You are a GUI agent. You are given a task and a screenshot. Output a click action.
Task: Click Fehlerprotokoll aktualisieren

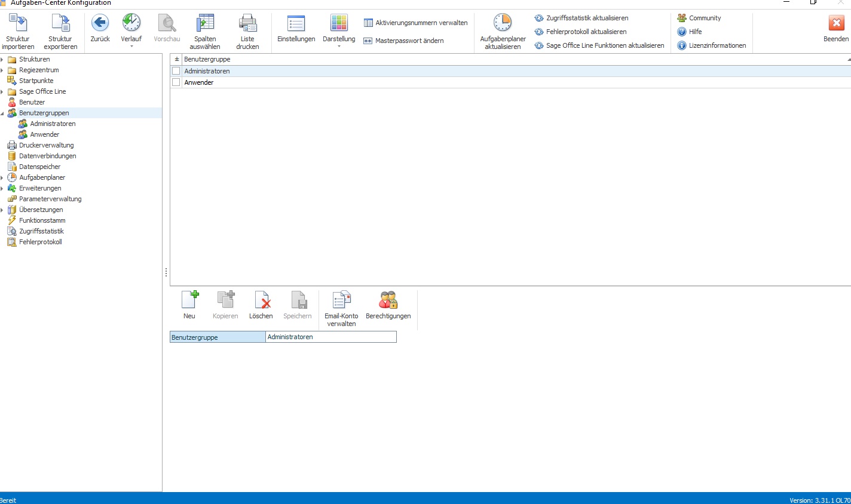tap(580, 32)
